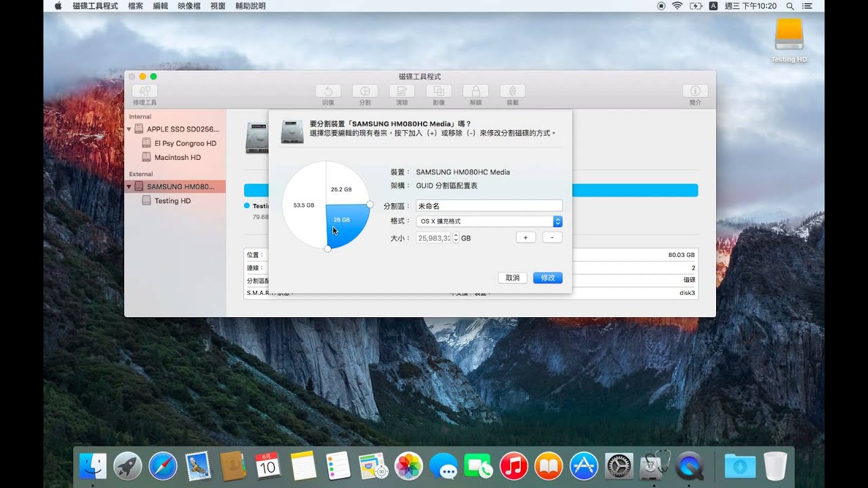Image resolution: width=868 pixels, height=488 pixels.
Task: Select the 53.5 GB pie chart partition
Action: click(303, 205)
